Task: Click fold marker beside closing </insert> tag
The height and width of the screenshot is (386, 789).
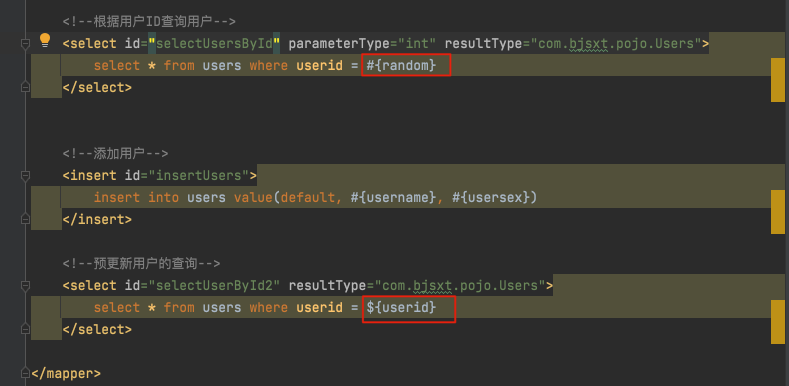Action: (x=25, y=219)
